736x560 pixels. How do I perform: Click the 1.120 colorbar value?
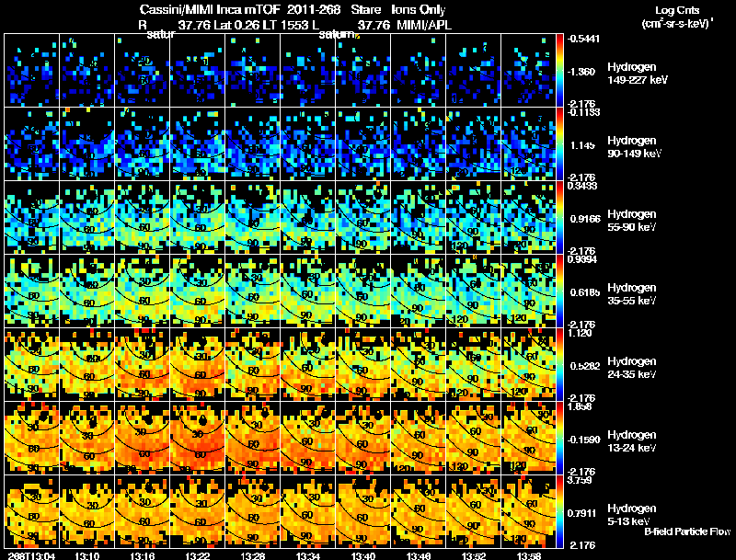[580, 333]
